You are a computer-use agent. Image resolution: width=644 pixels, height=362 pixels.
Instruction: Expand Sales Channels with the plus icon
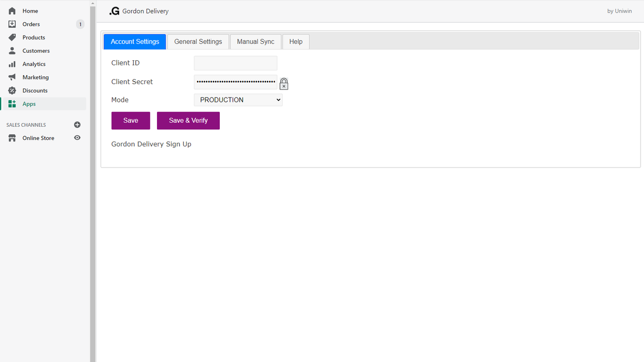pyautogui.click(x=77, y=125)
